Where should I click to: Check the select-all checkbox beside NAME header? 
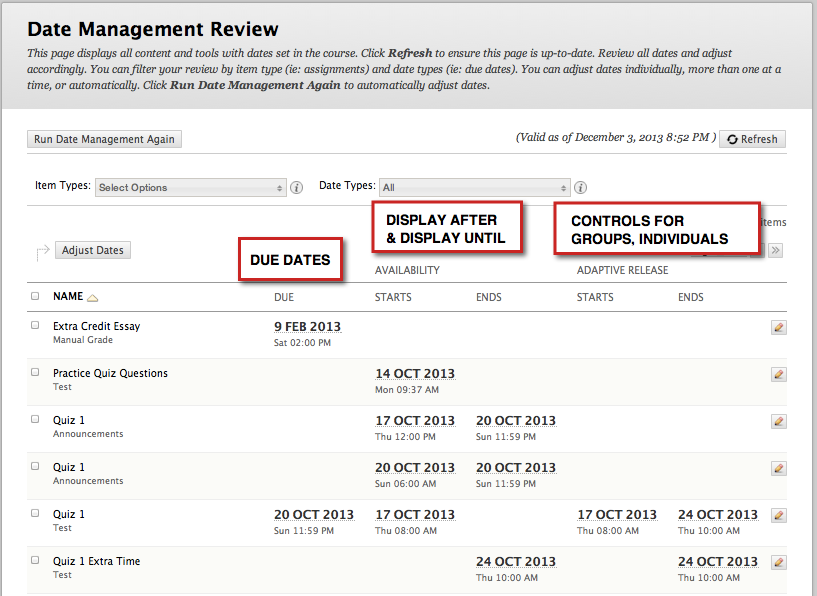(36, 297)
